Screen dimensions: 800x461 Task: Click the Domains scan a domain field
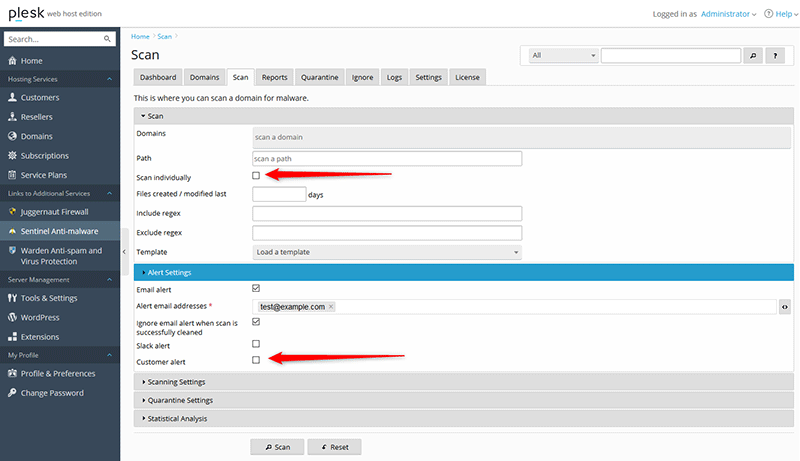click(x=521, y=138)
